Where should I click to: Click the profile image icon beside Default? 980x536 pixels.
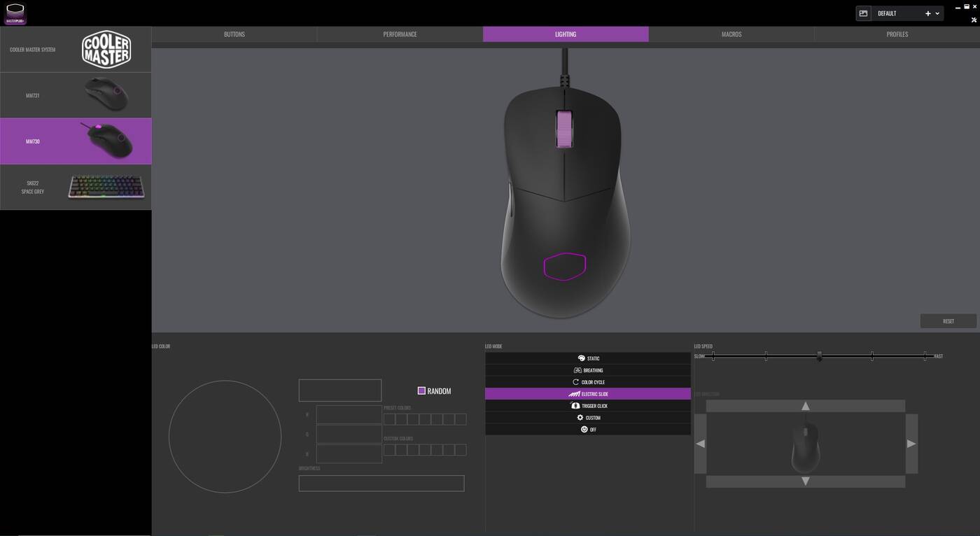pyautogui.click(x=863, y=13)
